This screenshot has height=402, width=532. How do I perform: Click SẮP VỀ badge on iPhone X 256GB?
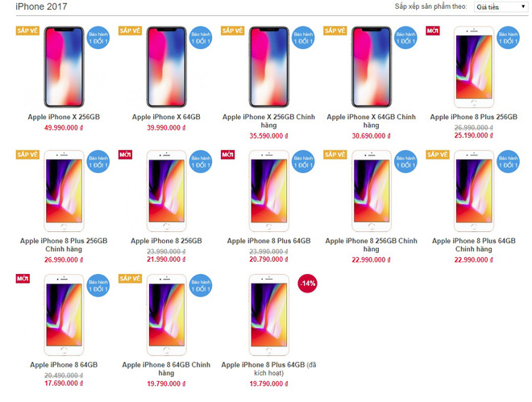pos(27,31)
